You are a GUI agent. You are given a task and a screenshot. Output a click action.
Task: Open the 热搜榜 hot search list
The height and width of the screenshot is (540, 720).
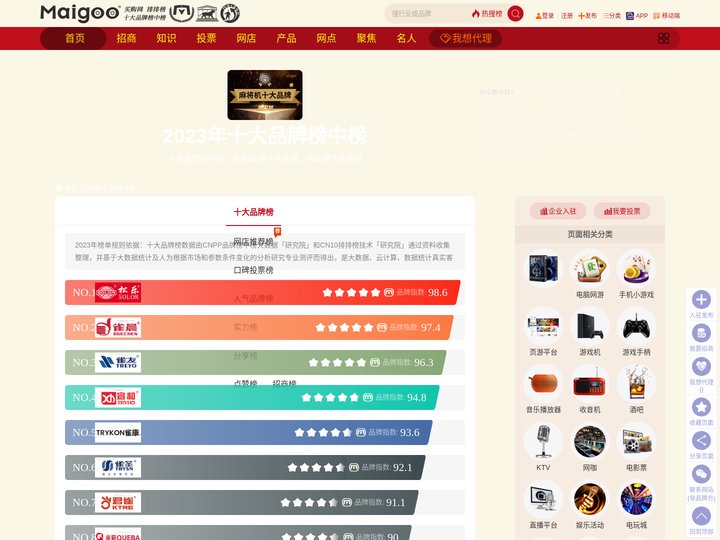[487, 14]
